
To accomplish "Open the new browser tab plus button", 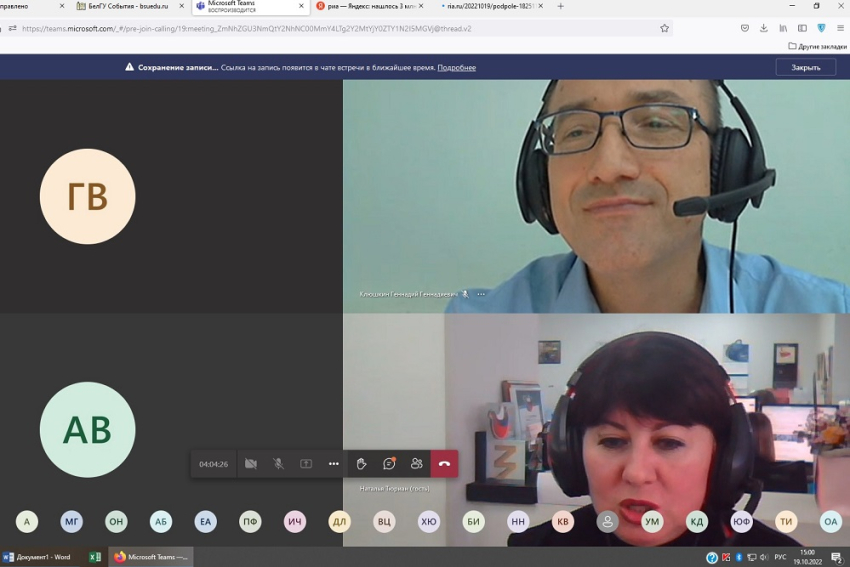I will pos(560,6).
